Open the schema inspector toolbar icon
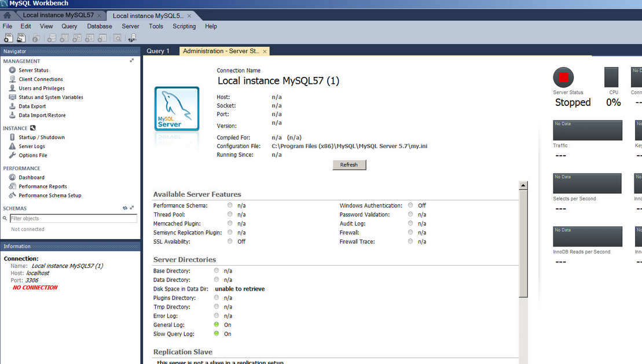Image resolution: width=642 pixels, height=364 pixels. pyautogui.click(x=36, y=38)
